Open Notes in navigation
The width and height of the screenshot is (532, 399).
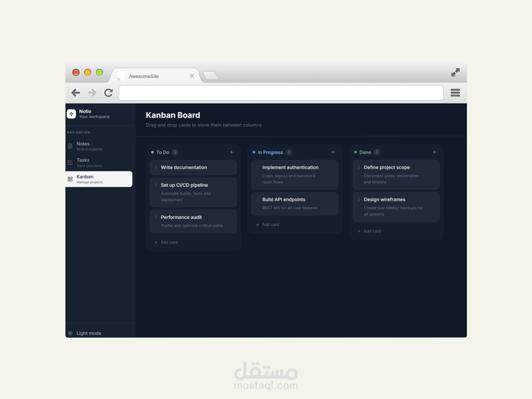99,146
